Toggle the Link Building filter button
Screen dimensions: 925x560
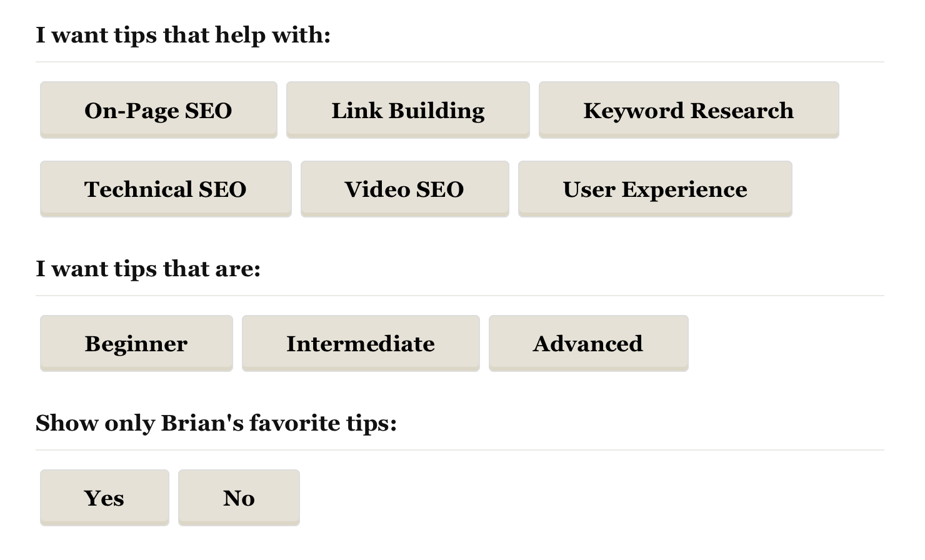pos(407,110)
